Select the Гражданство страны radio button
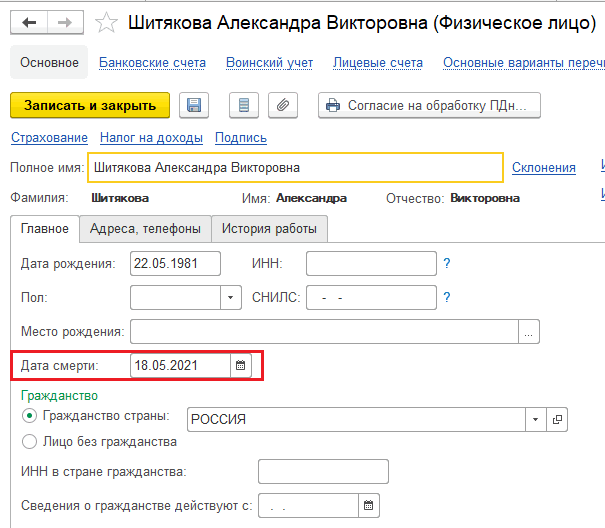Viewport: 605px width, 528px height. 29,416
